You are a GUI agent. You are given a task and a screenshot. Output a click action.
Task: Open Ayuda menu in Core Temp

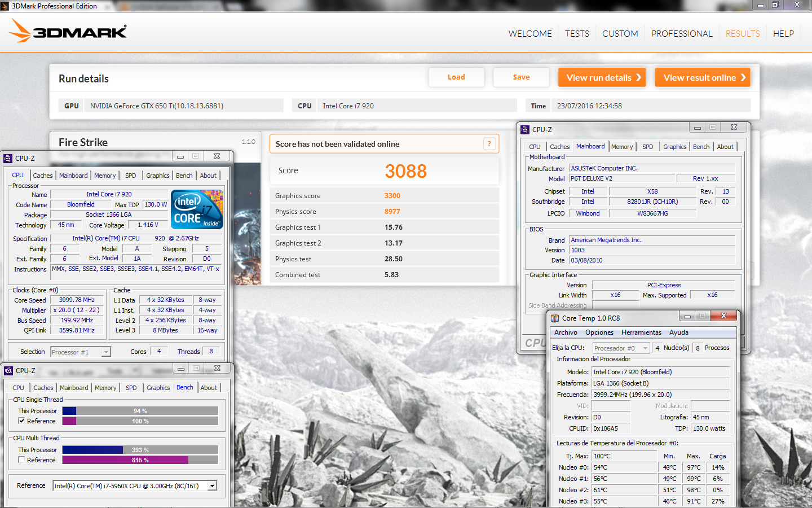679,332
